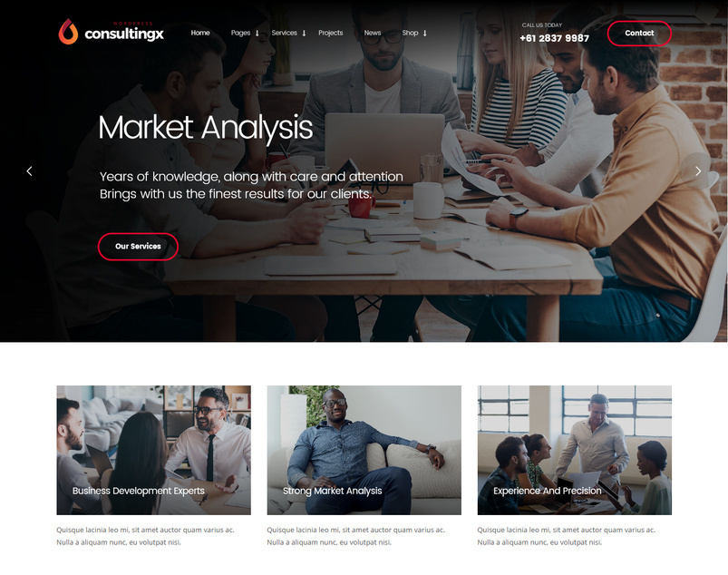Image resolution: width=728 pixels, height=575 pixels.
Task: Click the Our Services button
Action: point(138,246)
